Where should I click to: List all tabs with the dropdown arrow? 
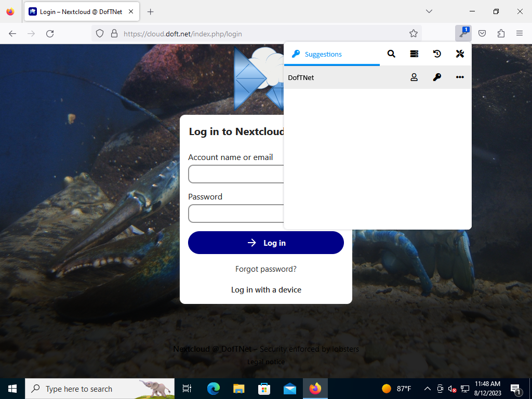(x=429, y=11)
